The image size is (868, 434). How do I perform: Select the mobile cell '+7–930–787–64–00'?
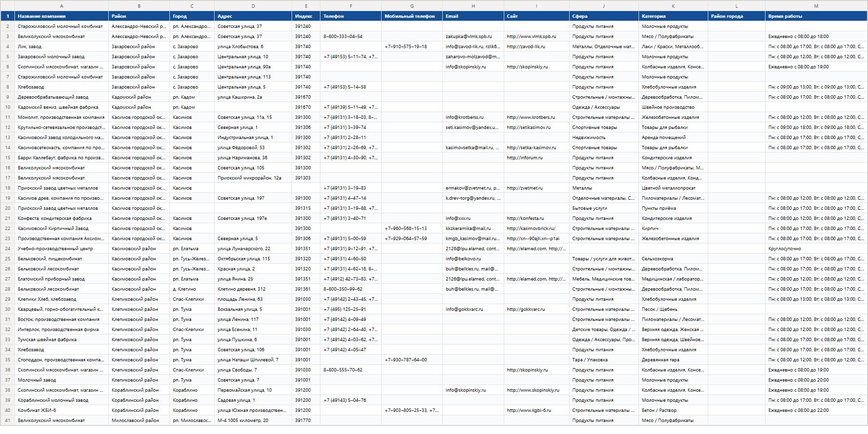click(412, 360)
